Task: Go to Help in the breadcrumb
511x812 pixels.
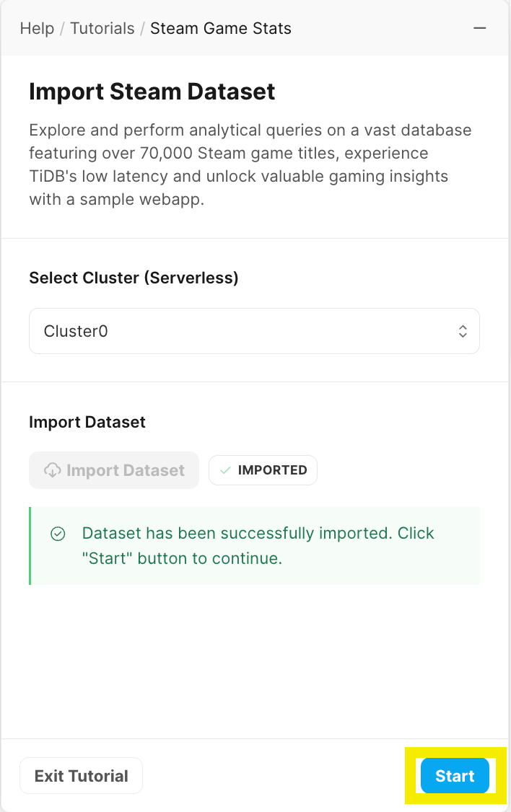Action: pos(37,28)
